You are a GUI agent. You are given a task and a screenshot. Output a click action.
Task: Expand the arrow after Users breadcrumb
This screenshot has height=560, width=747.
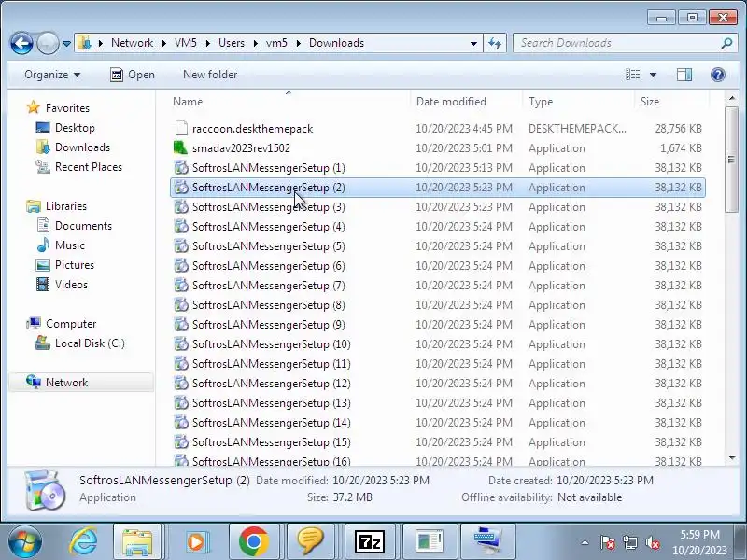click(255, 43)
